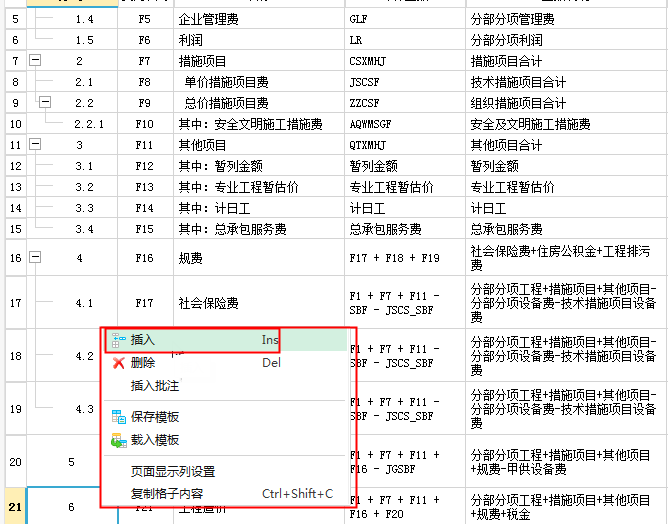
Task: Click cell F10 in the code column
Action: coord(145,124)
